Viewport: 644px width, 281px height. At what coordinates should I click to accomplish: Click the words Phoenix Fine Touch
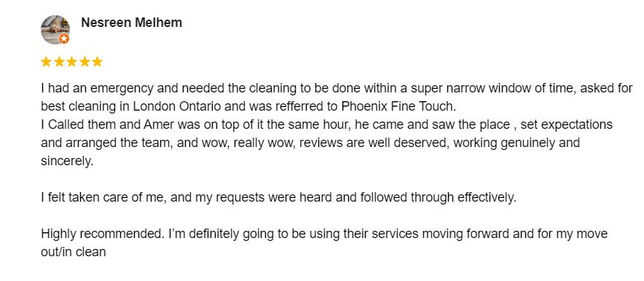pyautogui.click(x=398, y=107)
